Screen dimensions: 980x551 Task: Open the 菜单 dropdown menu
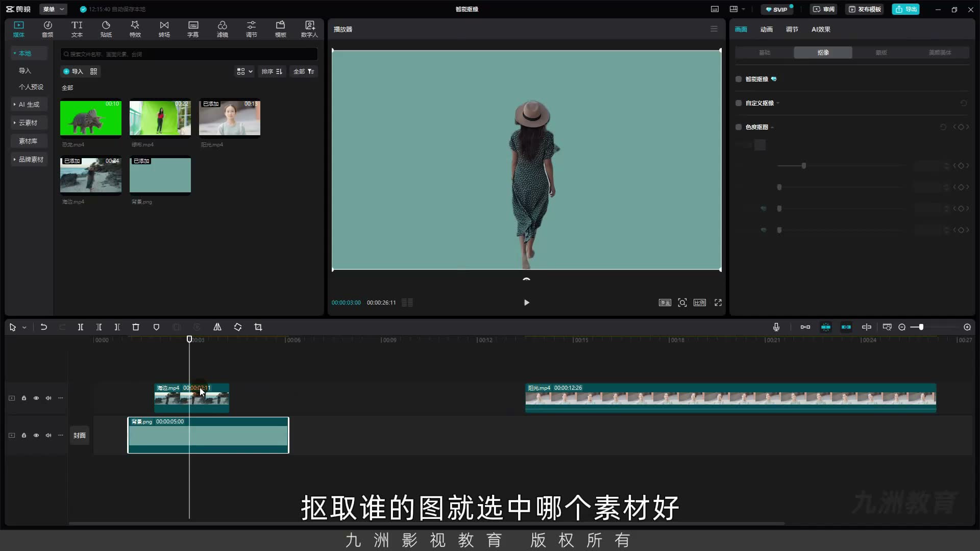click(53, 9)
